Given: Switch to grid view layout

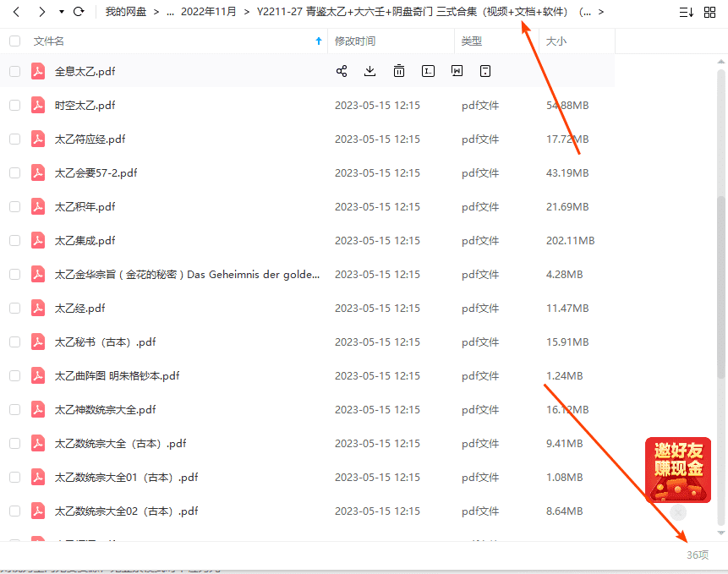Looking at the screenshot, I should [x=709, y=12].
